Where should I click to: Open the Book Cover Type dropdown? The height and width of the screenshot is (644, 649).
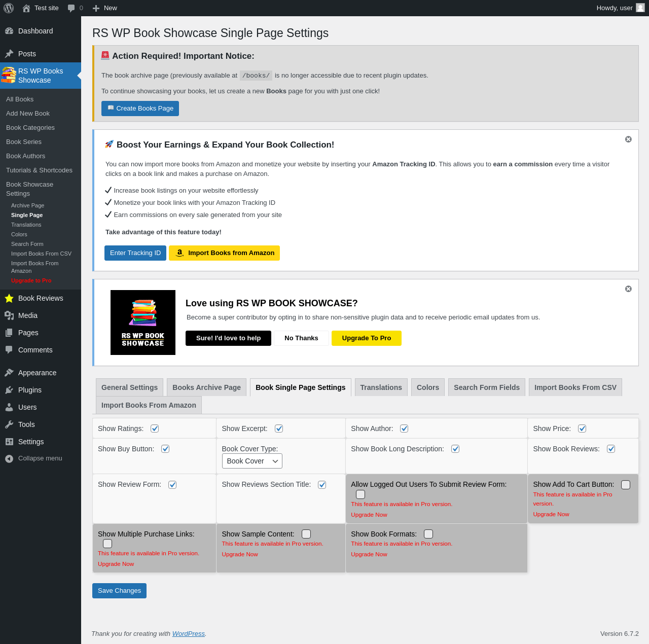click(x=252, y=461)
